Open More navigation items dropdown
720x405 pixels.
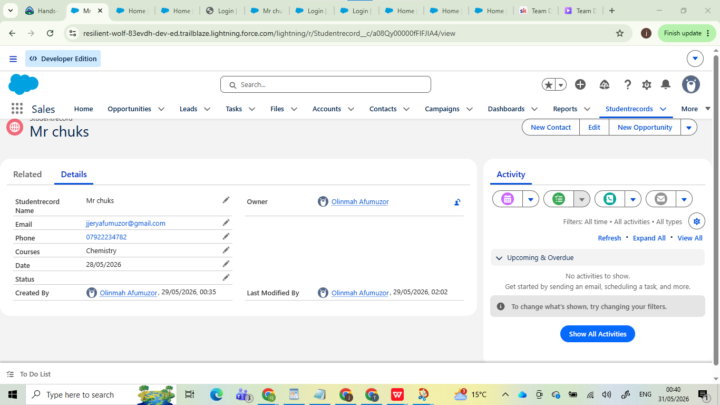[695, 109]
